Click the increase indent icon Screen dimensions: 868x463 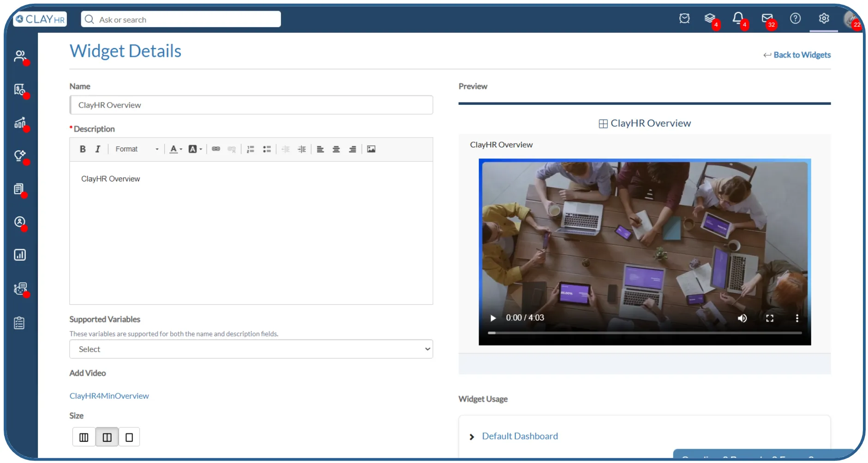click(302, 149)
